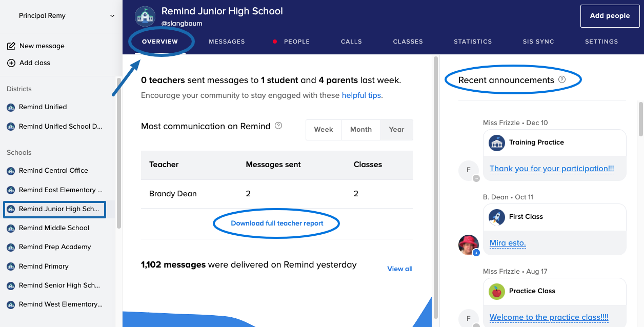Open the Statistics tab
The image size is (644, 327).
coord(473,42)
